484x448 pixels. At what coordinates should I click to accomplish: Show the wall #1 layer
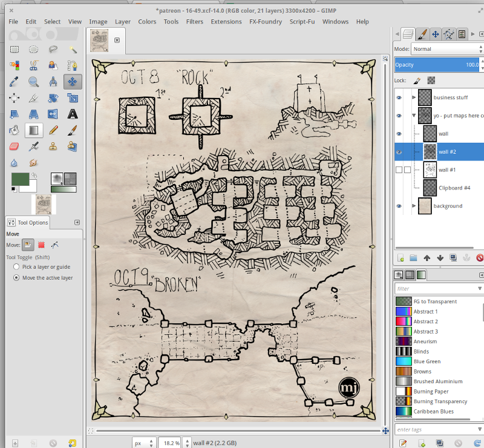401,170
